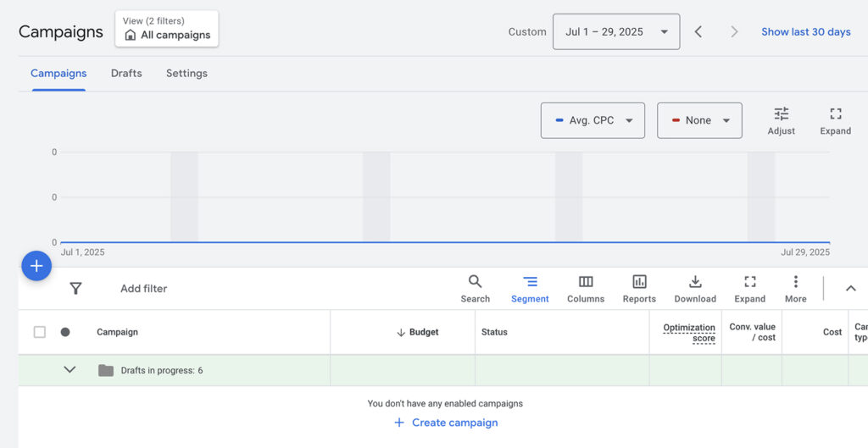This screenshot has width=868, height=448.
Task: Open the More options menu
Action: (x=795, y=288)
